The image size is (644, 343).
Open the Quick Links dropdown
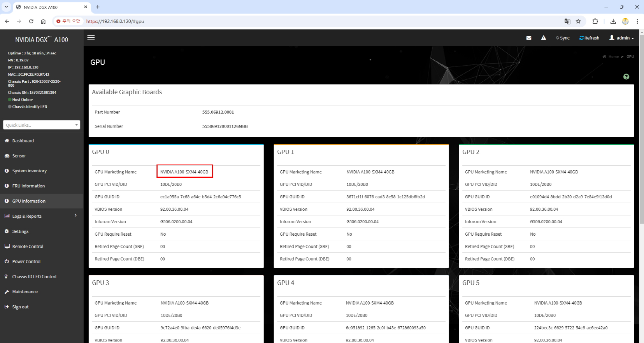(42, 125)
